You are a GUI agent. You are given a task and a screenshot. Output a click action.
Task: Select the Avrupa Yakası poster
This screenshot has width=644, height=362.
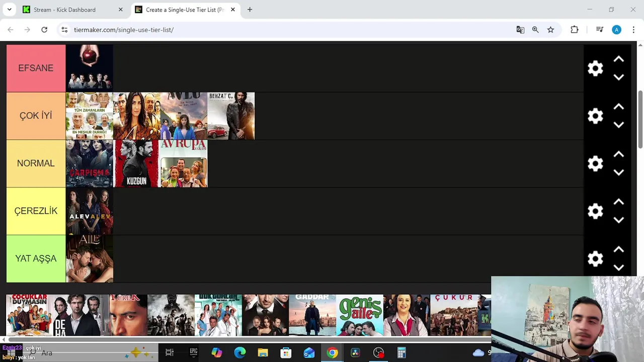click(184, 163)
